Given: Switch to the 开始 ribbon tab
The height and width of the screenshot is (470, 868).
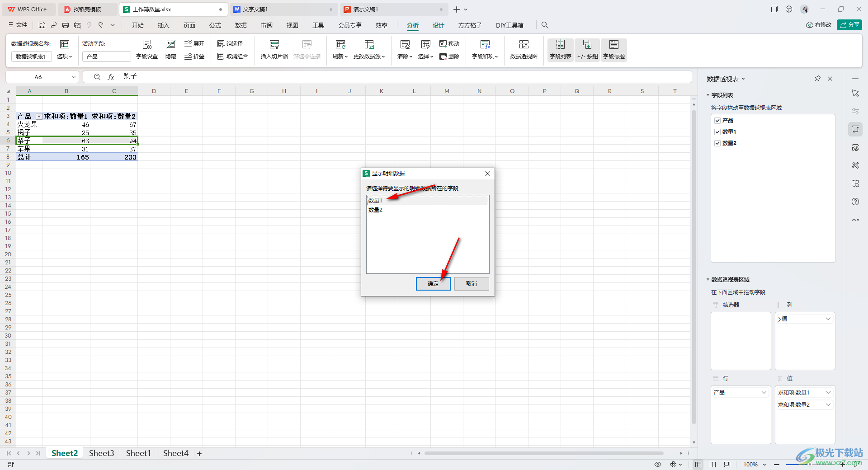Looking at the screenshot, I should tap(138, 25).
